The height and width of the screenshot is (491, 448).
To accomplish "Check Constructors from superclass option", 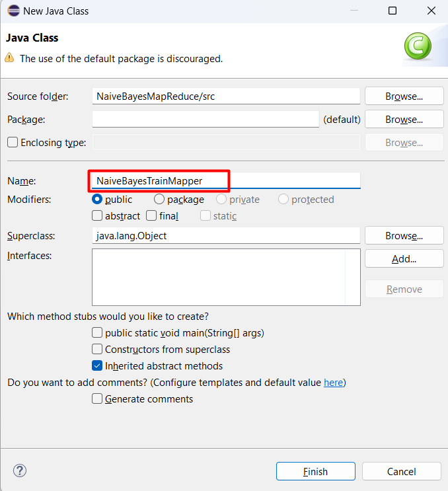I will tap(97, 349).
